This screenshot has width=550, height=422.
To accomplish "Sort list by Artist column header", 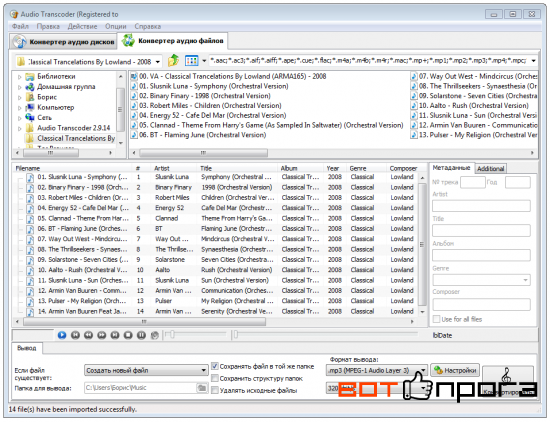I will 174,168.
